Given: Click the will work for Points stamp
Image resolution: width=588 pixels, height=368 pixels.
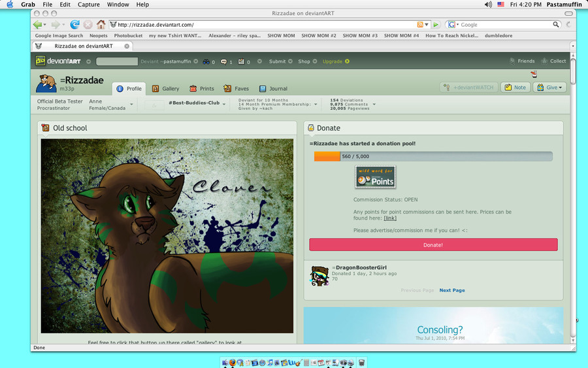Looking at the screenshot, I should click(376, 176).
